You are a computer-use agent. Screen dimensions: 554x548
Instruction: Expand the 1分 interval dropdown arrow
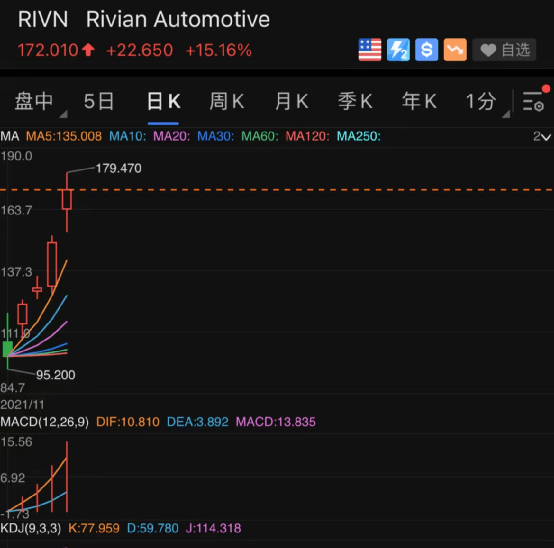(x=506, y=114)
